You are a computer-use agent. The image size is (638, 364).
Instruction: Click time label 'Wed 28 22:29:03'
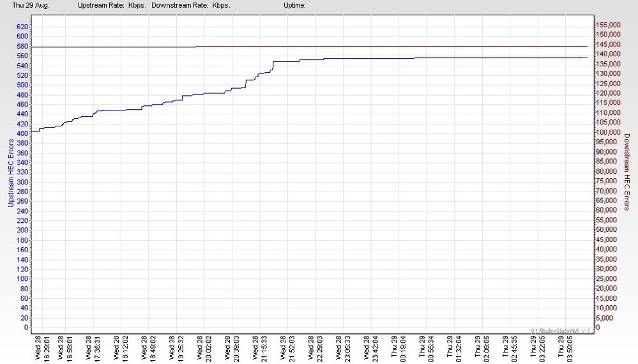coord(315,348)
